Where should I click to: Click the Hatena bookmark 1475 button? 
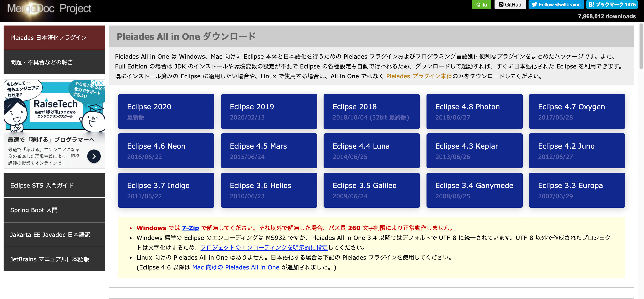[x=612, y=4]
